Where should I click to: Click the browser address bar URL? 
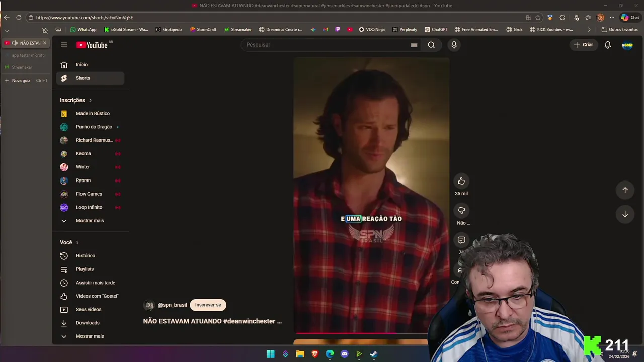[x=85, y=17]
